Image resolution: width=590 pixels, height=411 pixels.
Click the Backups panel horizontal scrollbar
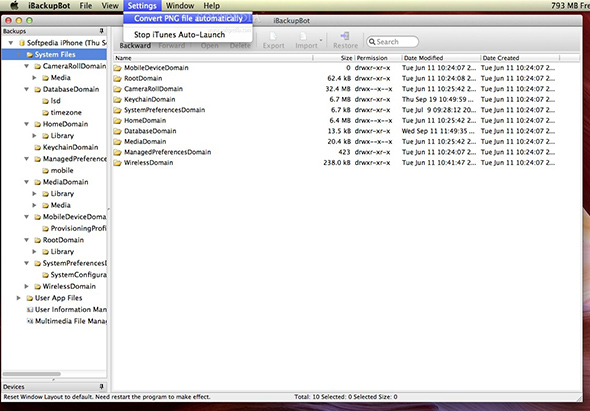pos(32,374)
